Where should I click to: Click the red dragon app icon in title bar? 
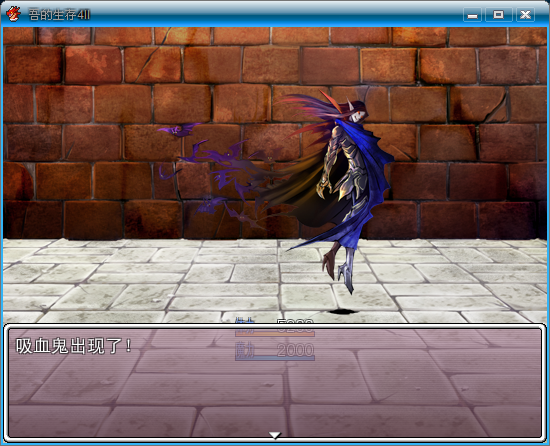click(x=13, y=14)
